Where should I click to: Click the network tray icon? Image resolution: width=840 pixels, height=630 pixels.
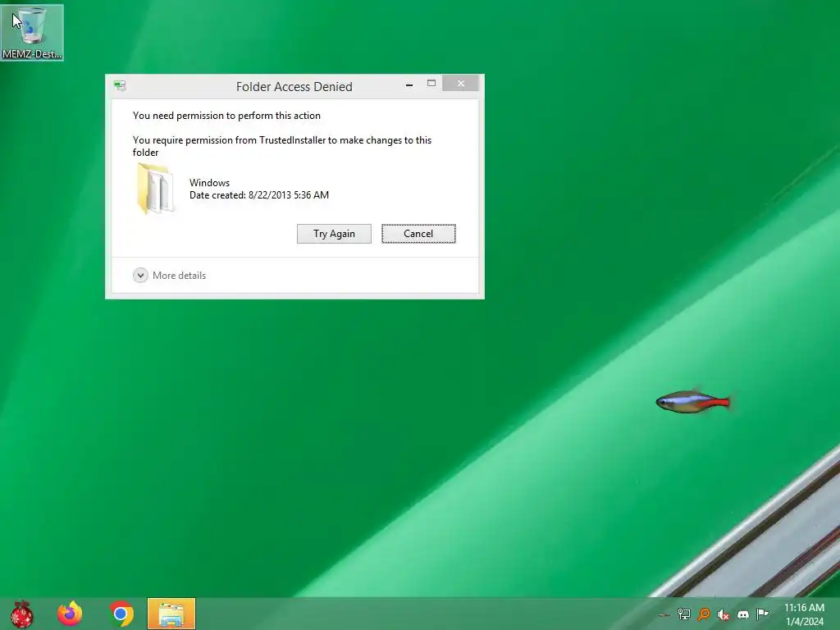pos(683,614)
